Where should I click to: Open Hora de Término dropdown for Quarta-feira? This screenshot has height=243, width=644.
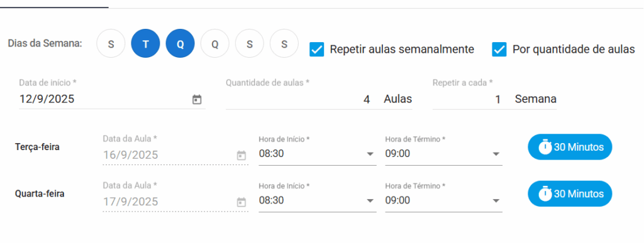click(x=443, y=200)
